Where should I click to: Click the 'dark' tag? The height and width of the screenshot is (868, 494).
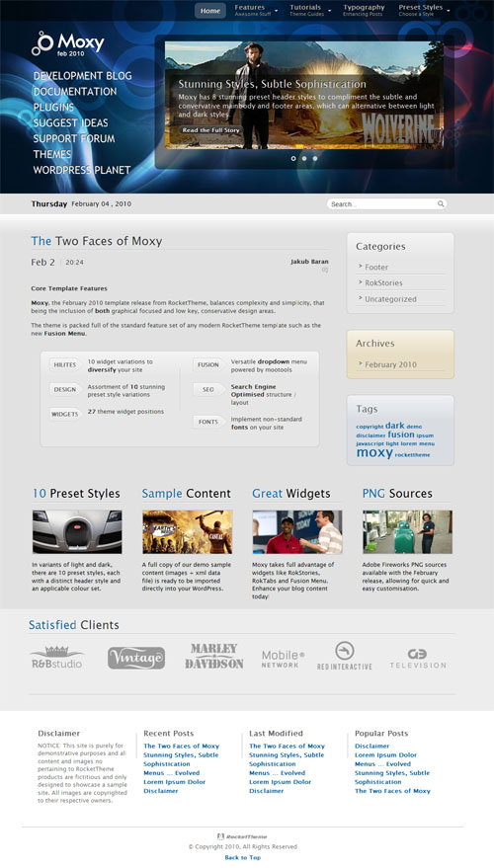click(395, 426)
